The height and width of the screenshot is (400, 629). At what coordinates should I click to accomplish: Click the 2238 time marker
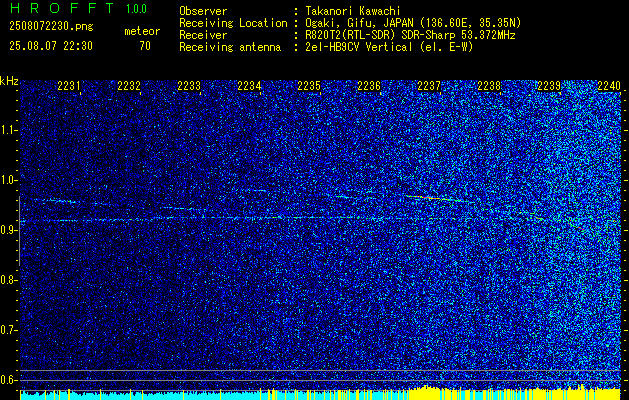pos(489,86)
